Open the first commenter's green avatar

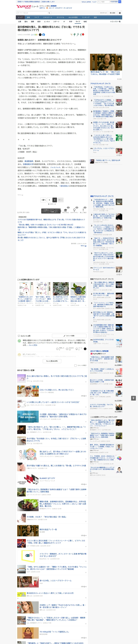click(x=19, y=341)
